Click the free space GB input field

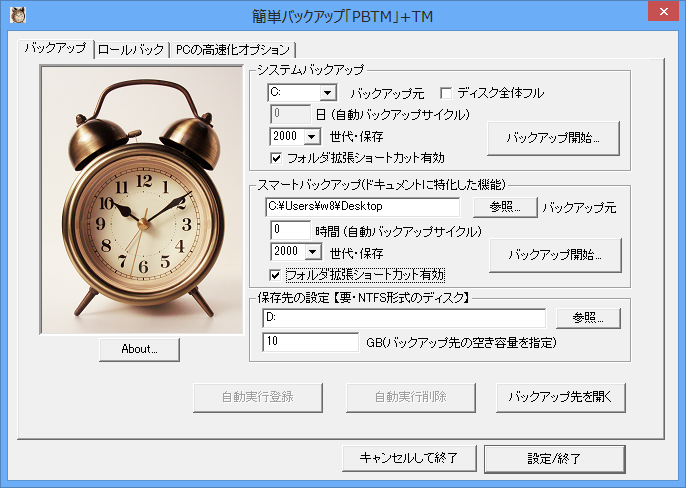[x=310, y=343]
